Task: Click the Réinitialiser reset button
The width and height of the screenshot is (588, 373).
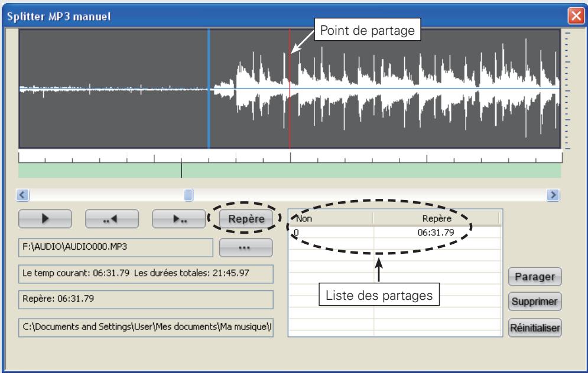Action: point(535,328)
